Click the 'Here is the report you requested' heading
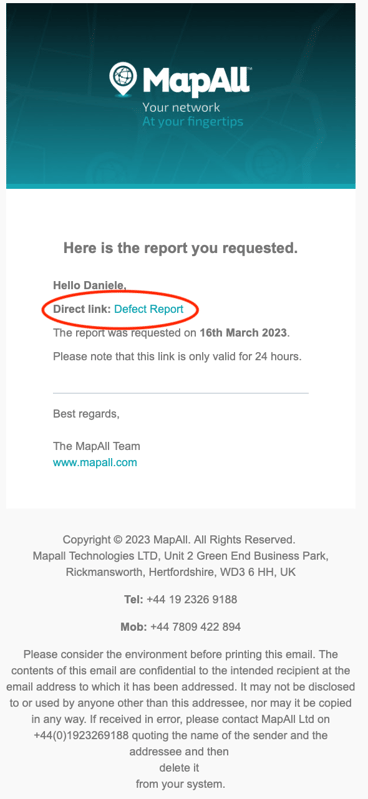This screenshot has width=368, height=799. tap(180, 248)
